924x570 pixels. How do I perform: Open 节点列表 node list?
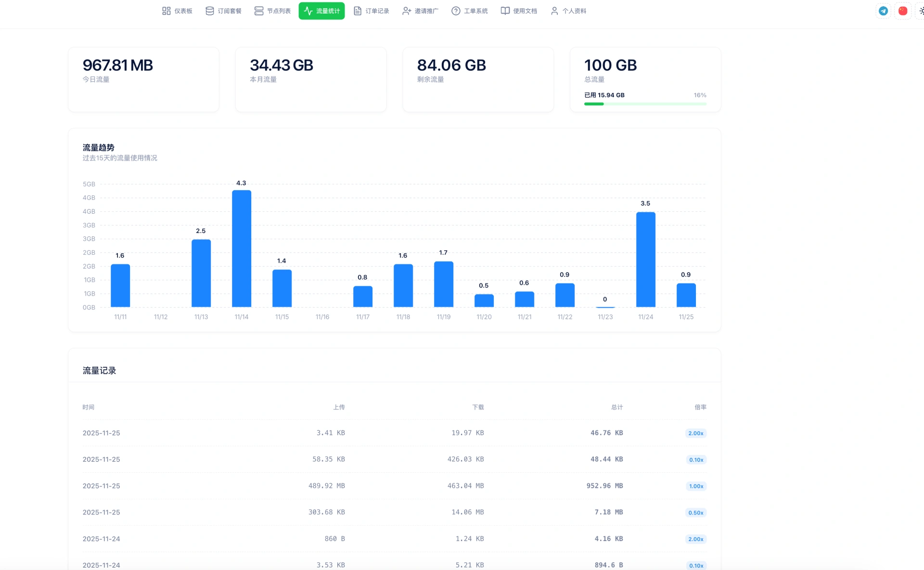pos(272,11)
